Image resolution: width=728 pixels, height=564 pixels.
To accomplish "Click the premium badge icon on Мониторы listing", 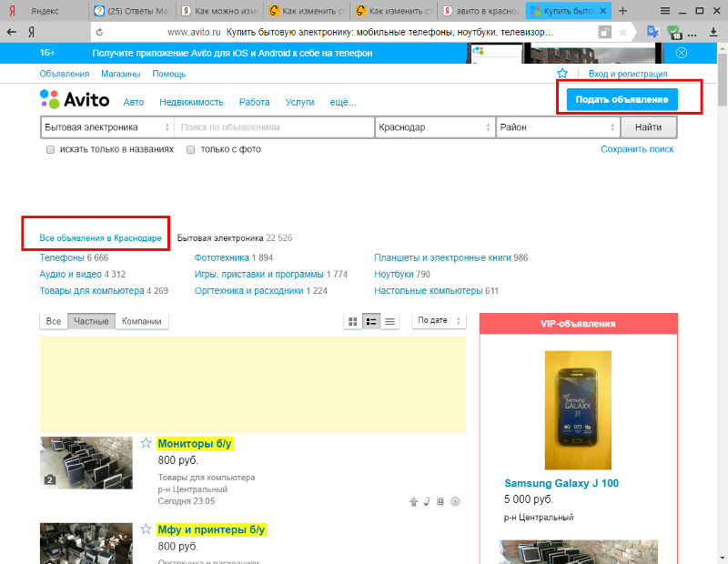I will pos(440,501).
